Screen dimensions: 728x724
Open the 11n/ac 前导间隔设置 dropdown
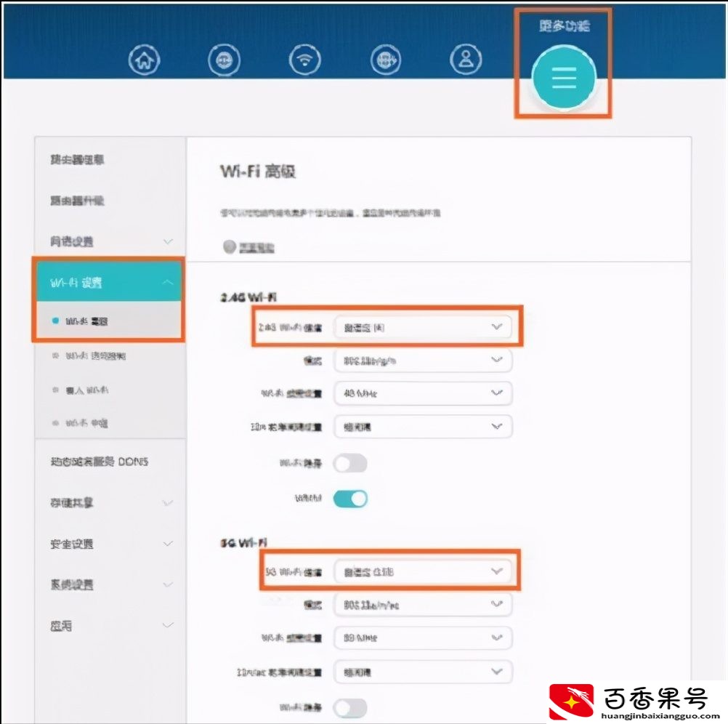(423, 672)
